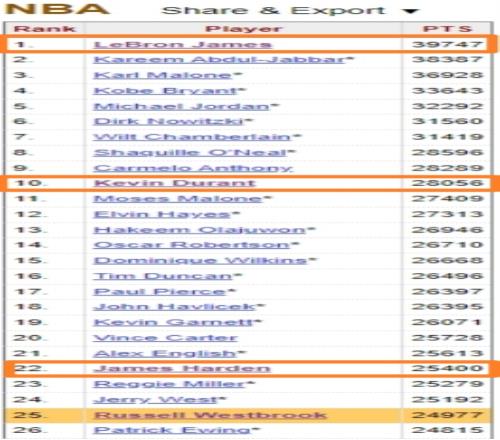Select the 28056 points cell
This screenshot has height=440, width=500.
tap(447, 183)
